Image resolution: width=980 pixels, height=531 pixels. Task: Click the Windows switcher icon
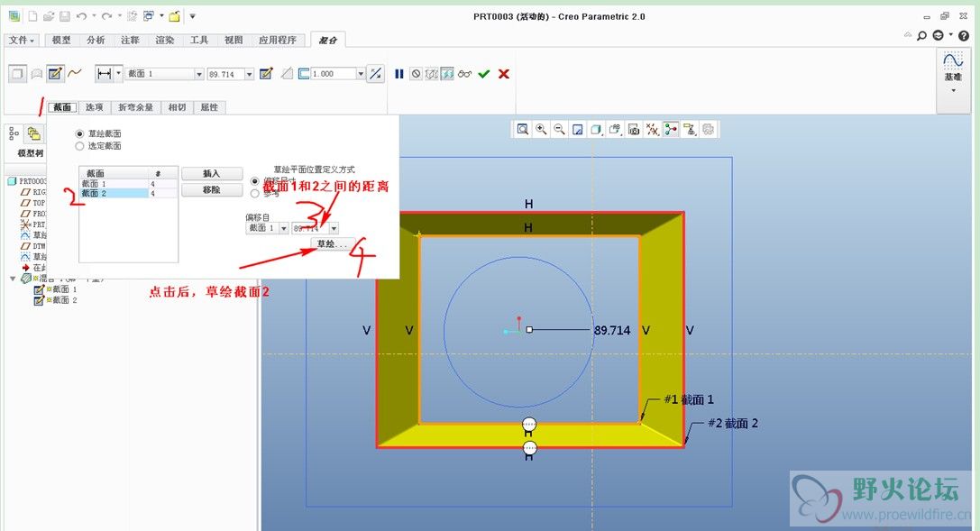pyautogui.click(x=149, y=16)
